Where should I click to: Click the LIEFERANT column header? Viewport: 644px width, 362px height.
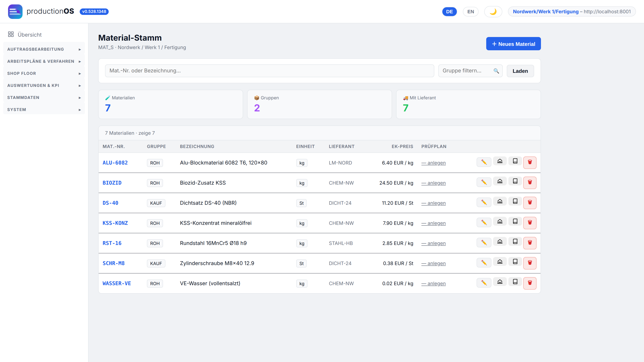342,146
